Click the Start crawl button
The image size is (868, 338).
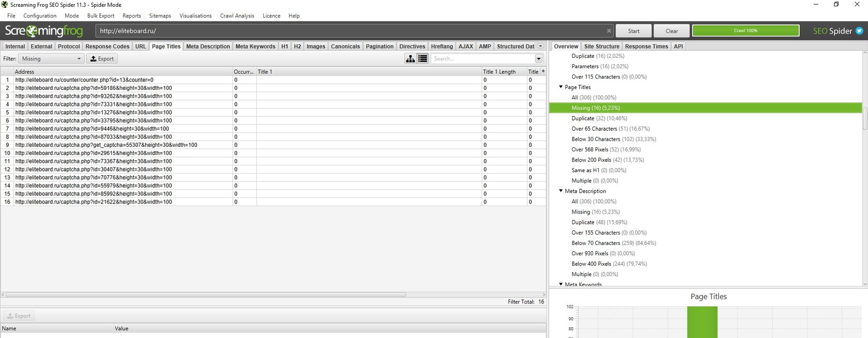[633, 31]
